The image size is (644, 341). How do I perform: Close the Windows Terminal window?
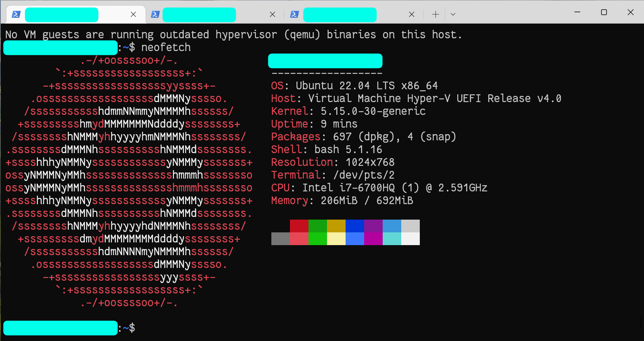click(x=630, y=12)
